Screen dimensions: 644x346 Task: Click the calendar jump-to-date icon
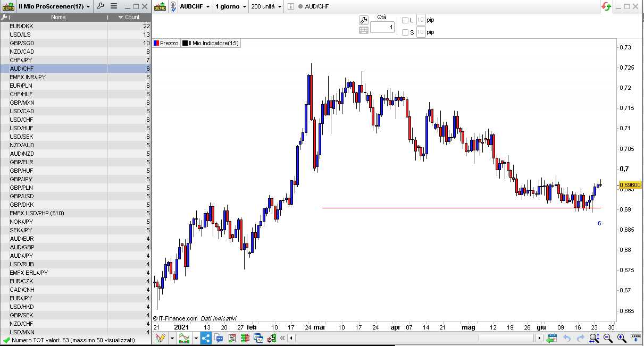(551, 338)
